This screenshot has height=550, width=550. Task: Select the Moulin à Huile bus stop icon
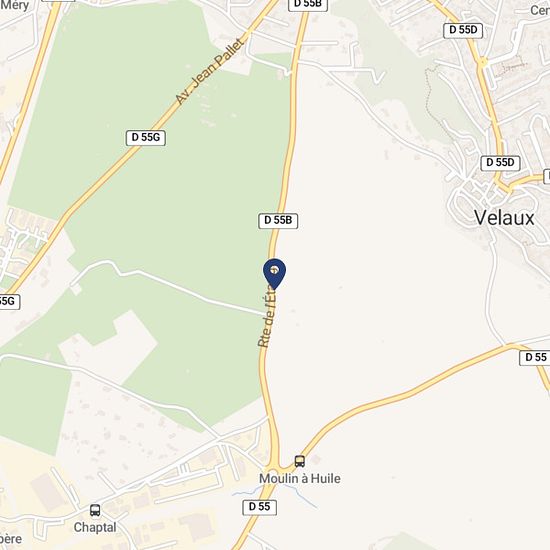point(300,461)
